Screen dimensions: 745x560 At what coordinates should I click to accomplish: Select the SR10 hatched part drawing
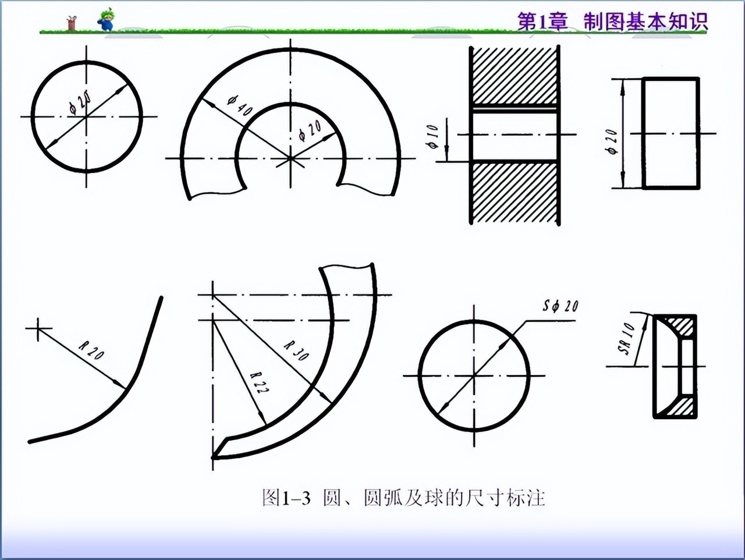[675, 366]
